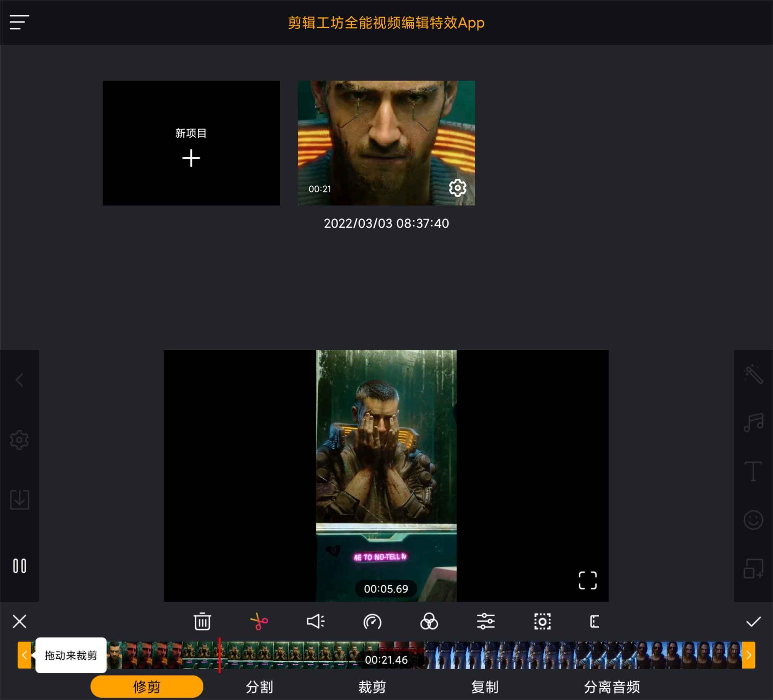Switch to the 裁剪 tab
This screenshot has height=700, width=773.
pyautogui.click(x=372, y=687)
